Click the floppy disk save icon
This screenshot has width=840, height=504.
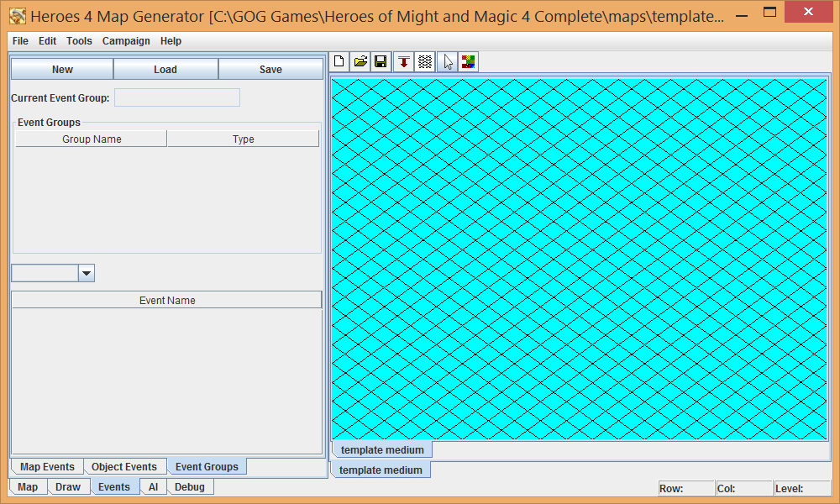coord(381,61)
